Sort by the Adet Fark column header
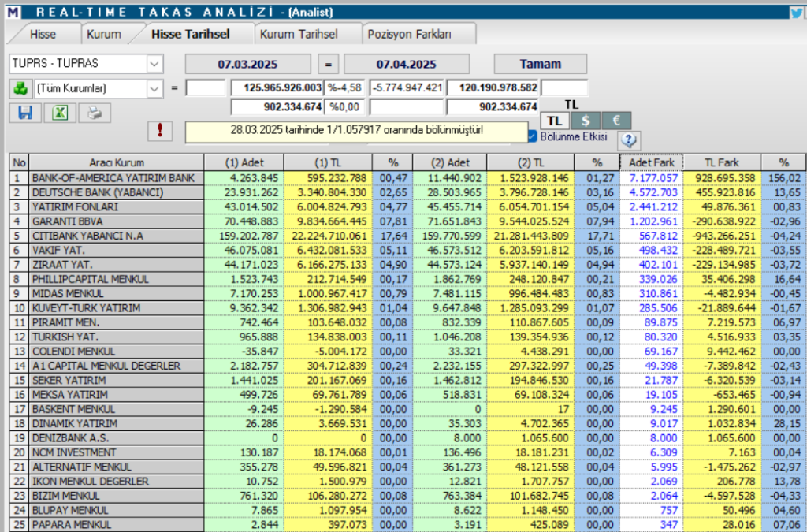The height and width of the screenshot is (532, 807). coord(650,162)
